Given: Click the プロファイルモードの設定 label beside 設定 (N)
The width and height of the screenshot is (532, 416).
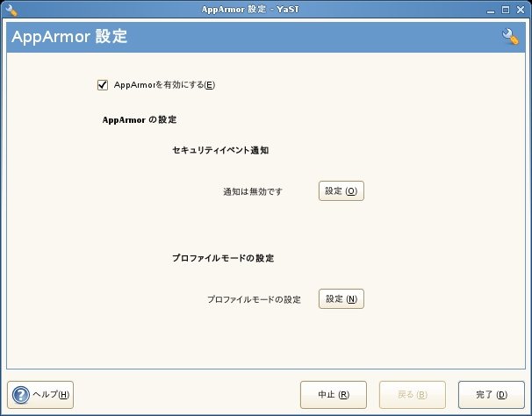Looking at the screenshot, I should 254,299.
